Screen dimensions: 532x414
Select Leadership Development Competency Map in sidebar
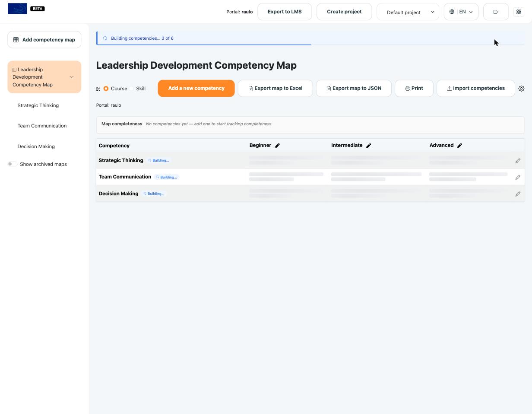coord(44,77)
